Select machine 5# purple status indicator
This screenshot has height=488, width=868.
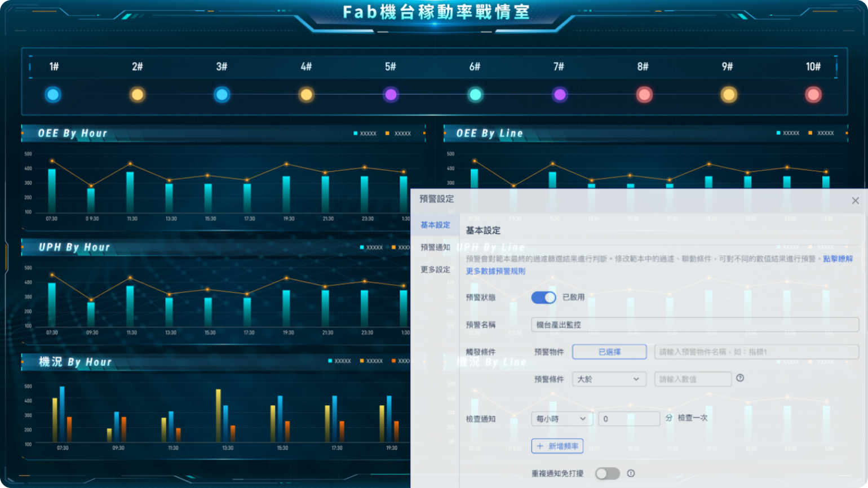[391, 95]
